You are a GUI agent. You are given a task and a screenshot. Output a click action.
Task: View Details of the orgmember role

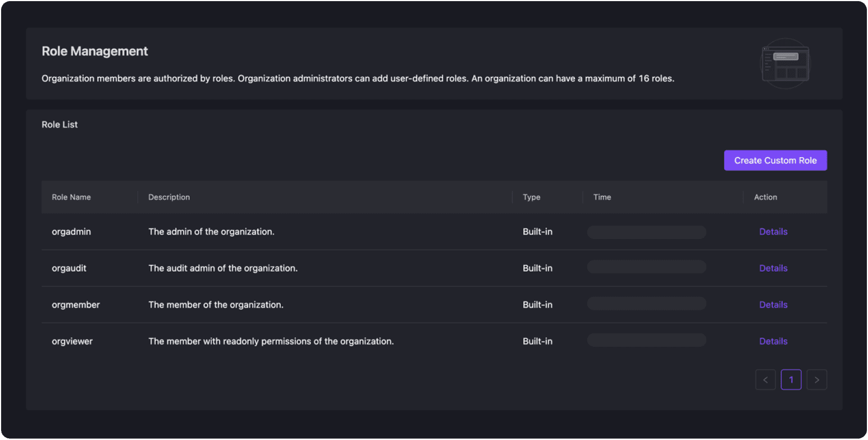773,305
